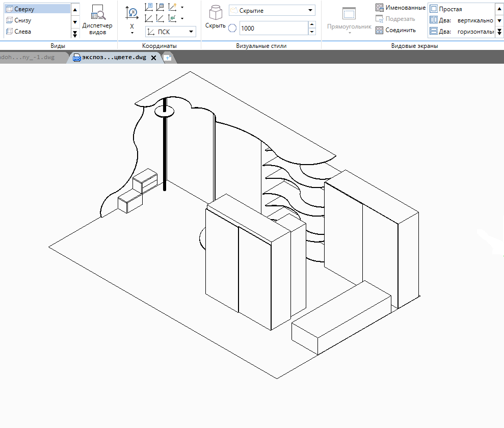Expand the full views gallery

tap(75, 34)
